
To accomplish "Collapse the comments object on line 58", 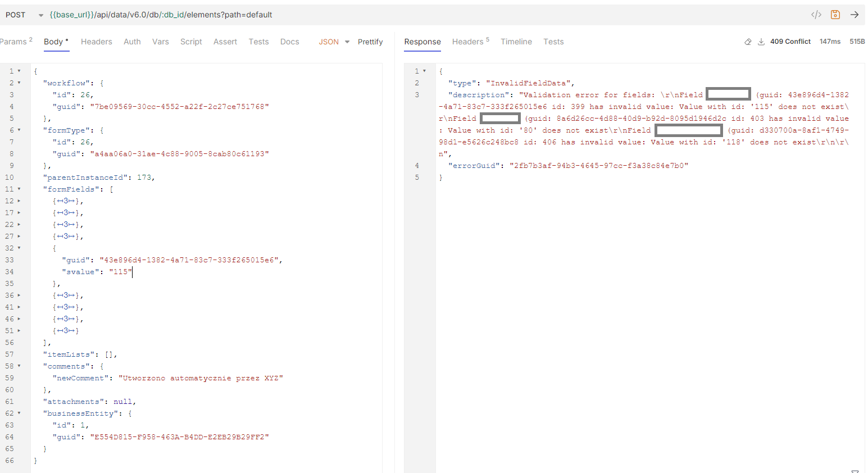I will 19,366.
